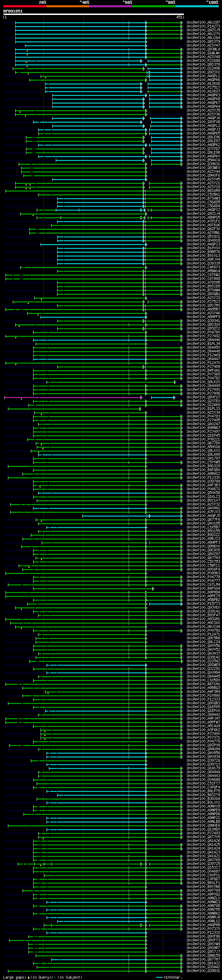Select the UniRef100_A2SY47 label
222x980 pixels.
point(203,45)
